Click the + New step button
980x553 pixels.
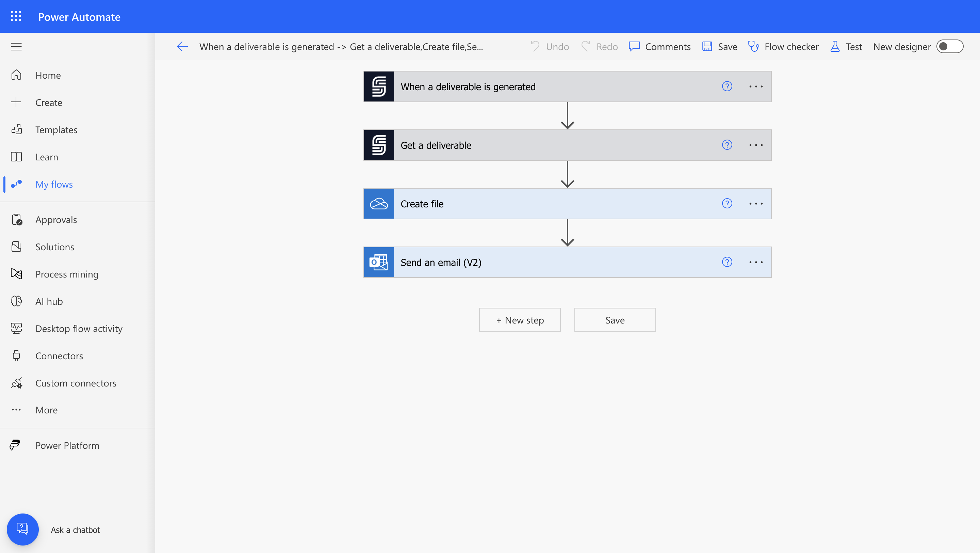point(520,320)
